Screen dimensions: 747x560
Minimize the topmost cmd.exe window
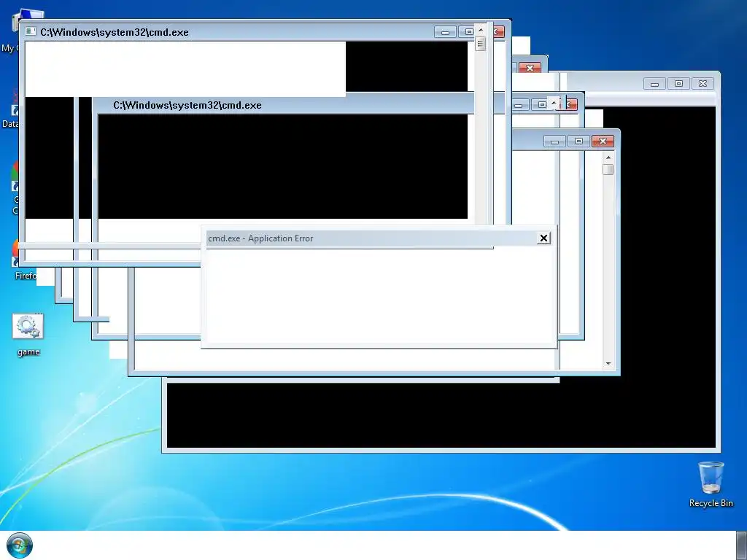(x=446, y=32)
